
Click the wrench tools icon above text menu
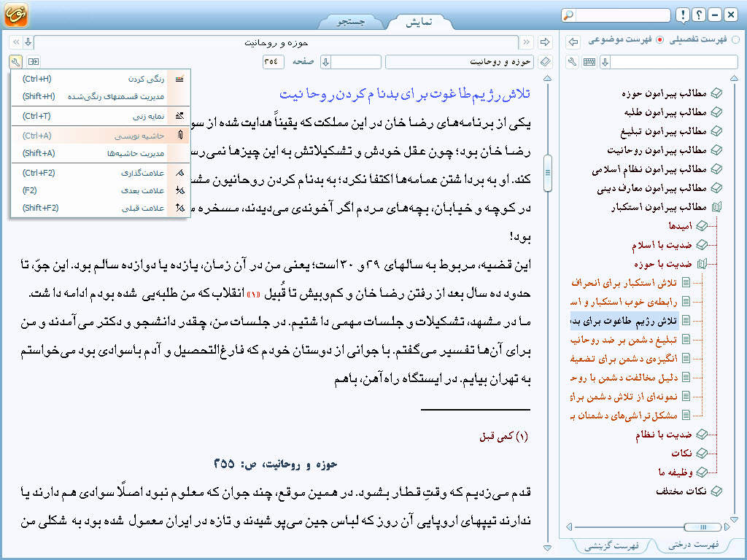point(16,62)
